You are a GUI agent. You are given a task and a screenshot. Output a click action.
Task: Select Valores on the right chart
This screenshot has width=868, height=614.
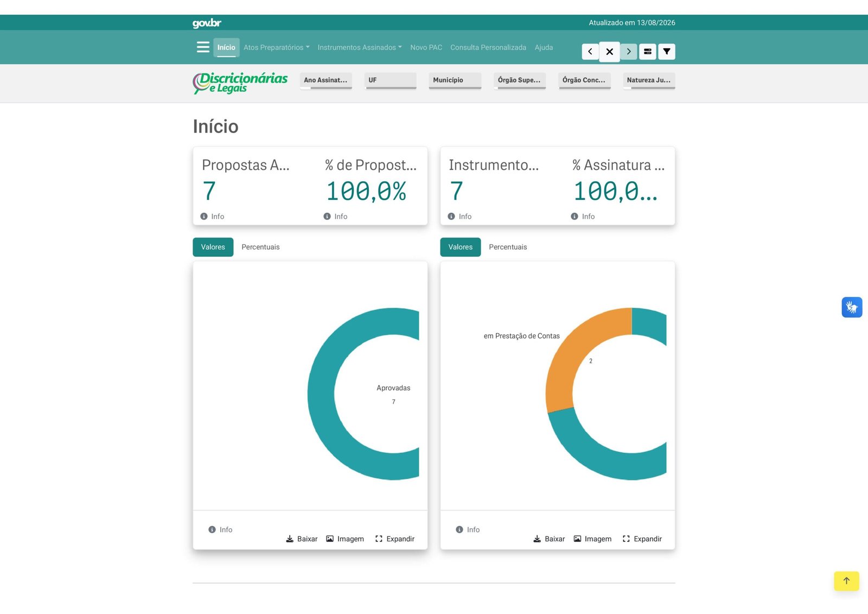(x=461, y=247)
